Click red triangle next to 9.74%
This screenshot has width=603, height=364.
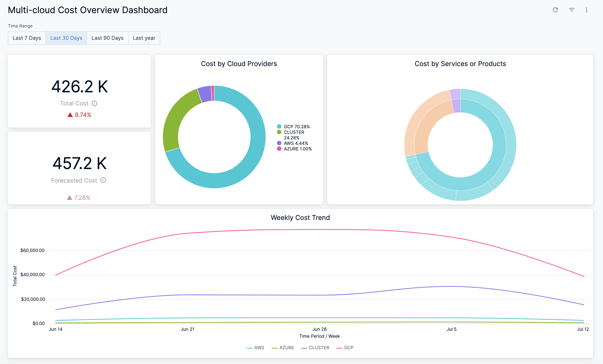point(70,115)
